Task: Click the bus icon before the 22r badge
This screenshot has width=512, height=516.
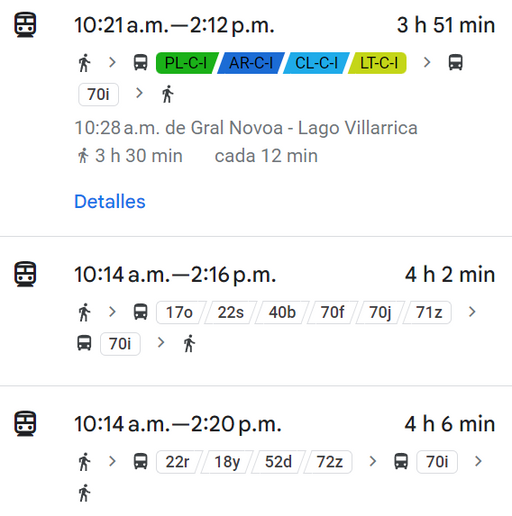Action: pyautogui.click(x=140, y=461)
